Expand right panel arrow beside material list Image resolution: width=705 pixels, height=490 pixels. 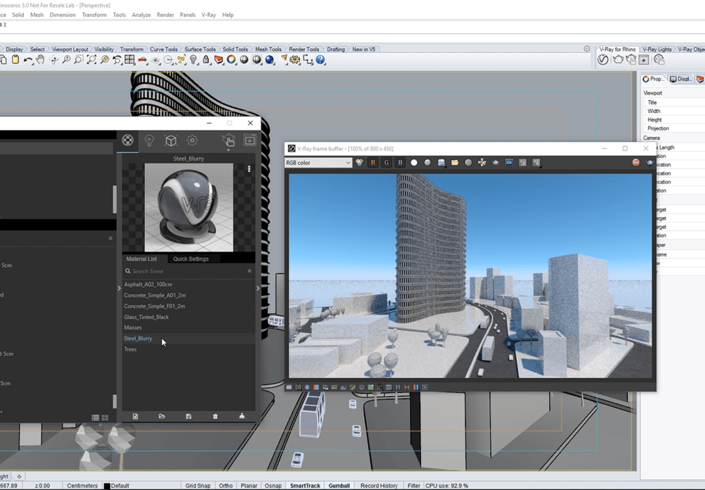(x=258, y=288)
